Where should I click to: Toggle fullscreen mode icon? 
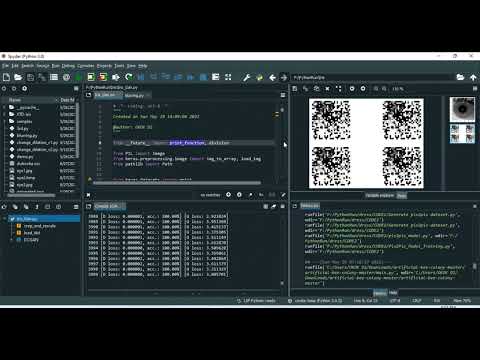coord(228,77)
